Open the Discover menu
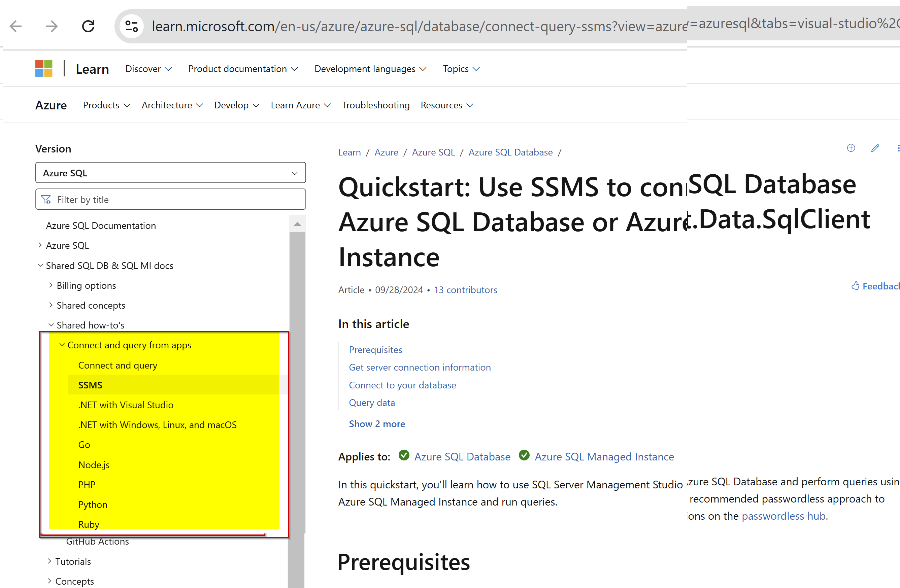Screen dimensions: 900x588 click(x=148, y=69)
